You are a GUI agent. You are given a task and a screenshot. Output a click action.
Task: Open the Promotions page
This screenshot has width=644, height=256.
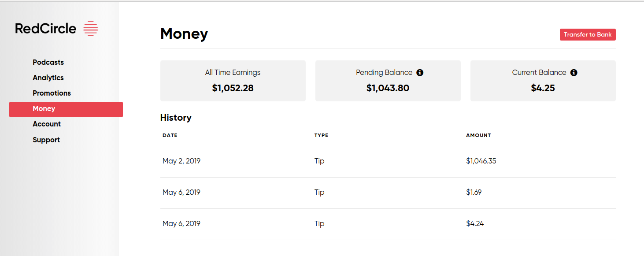(52, 93)
